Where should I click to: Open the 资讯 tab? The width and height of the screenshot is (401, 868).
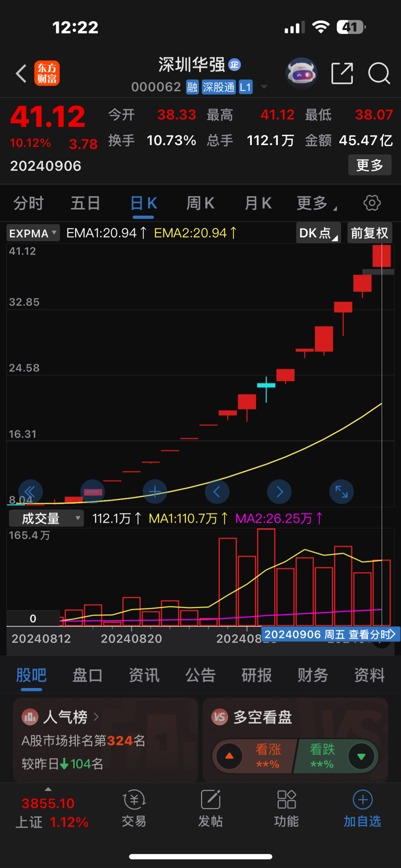[x=144, y=675]
